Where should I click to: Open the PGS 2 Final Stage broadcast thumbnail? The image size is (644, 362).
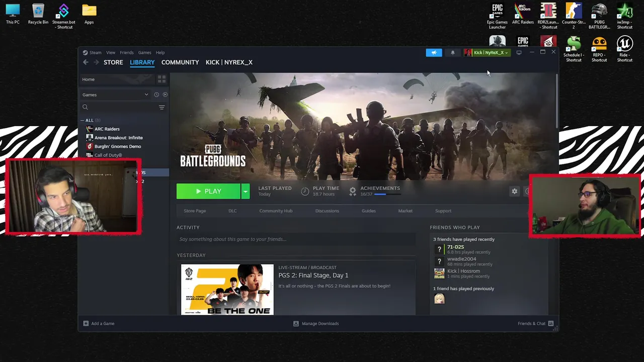click(227, 290)
